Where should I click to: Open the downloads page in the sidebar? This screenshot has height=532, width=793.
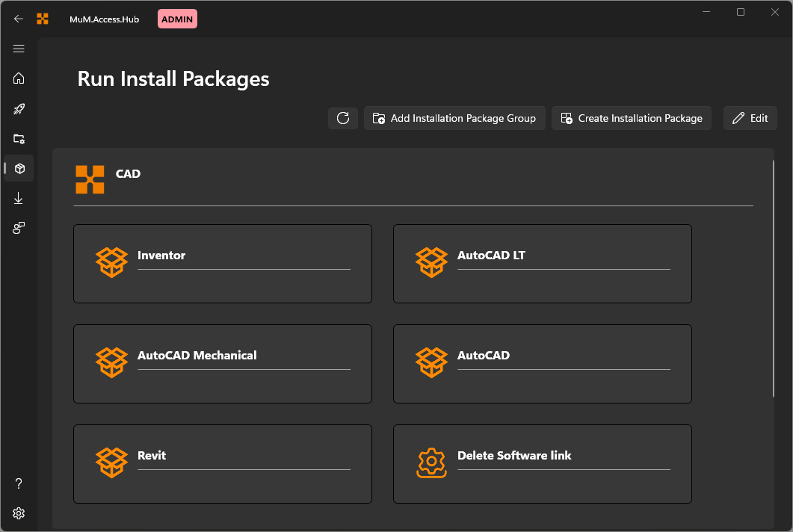click(x=19, y=198)
